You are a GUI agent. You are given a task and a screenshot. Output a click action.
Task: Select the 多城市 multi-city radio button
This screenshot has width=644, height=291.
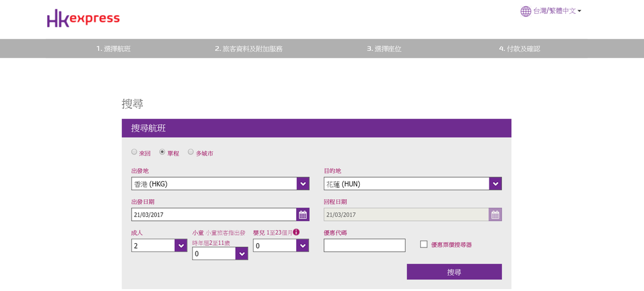pyautogui.click(x=191, y=152)
